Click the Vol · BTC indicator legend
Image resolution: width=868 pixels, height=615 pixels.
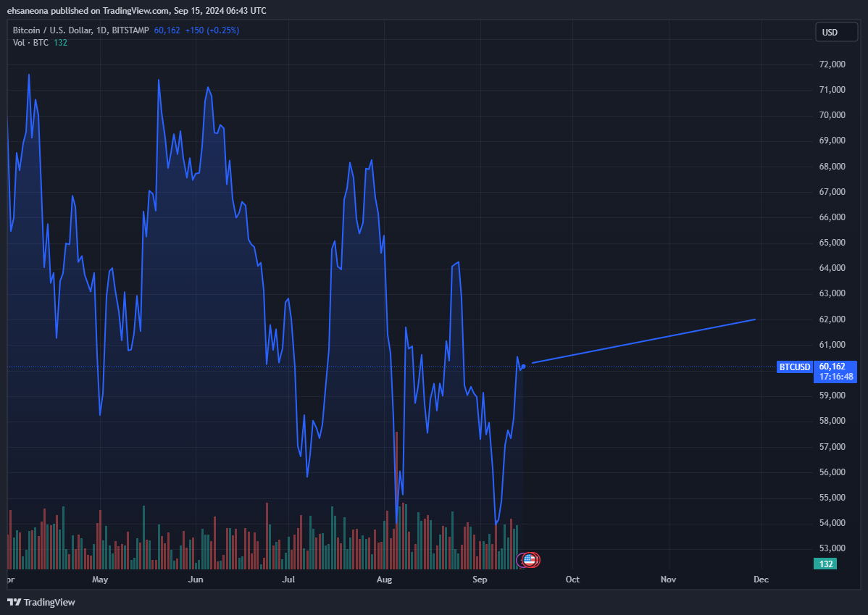pos(30,43)
